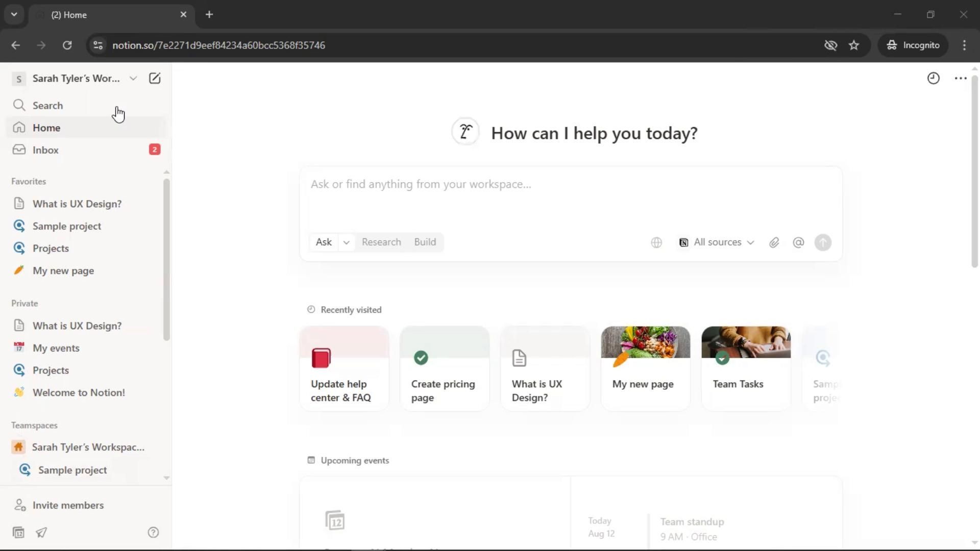Open Inbox in the sidebar
980x551 pixels.
coord(45,149)
